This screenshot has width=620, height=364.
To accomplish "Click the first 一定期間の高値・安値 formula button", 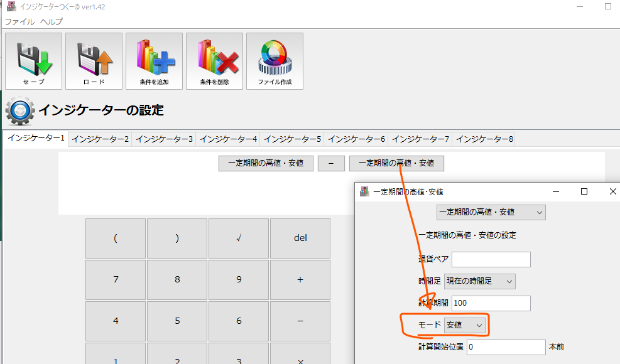I will 266,163.
